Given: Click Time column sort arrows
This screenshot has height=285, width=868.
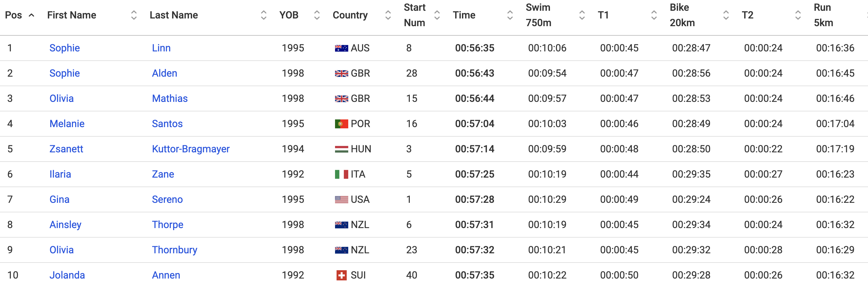Looking at the screenshot, I should [510, 15].
